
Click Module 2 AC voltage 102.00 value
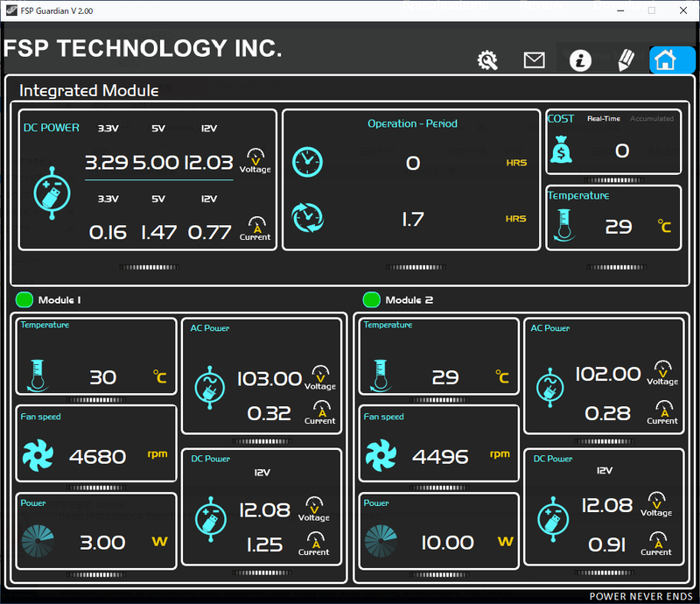click(607, 374)
